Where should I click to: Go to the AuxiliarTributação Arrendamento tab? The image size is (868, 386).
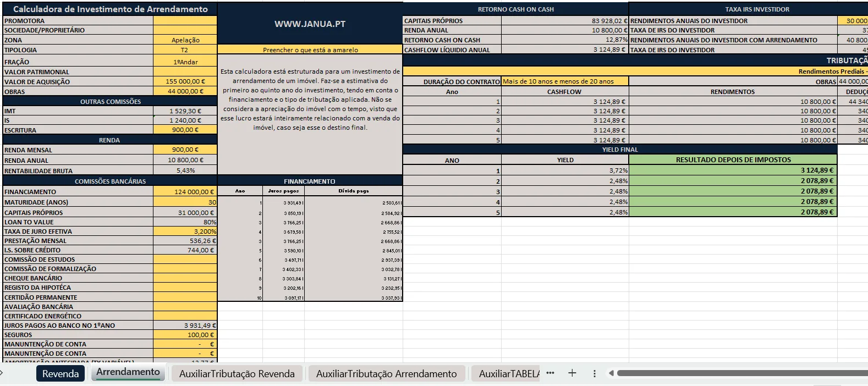tap(386, 374)
